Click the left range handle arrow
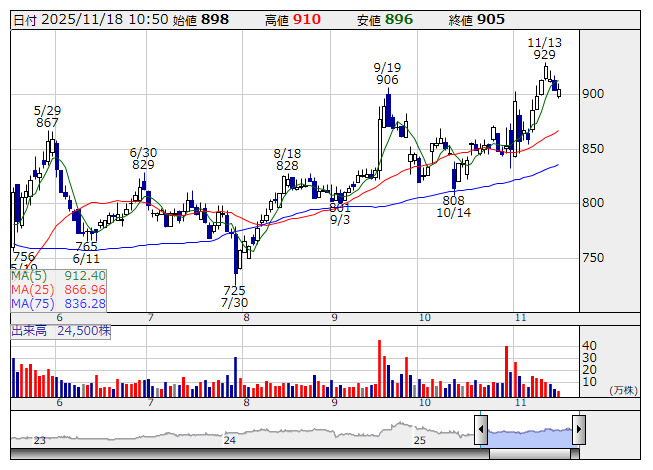Image resolution: width=653 pixels, height=470 pixels. (481, 429)
